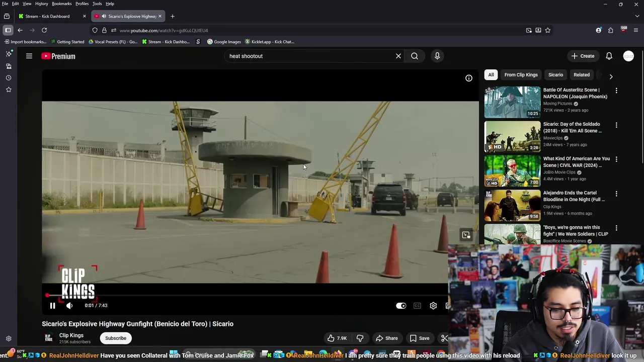
Task: Open options for Day of the Soldado video
Action: pyautogui.click(x=616, y=125)
